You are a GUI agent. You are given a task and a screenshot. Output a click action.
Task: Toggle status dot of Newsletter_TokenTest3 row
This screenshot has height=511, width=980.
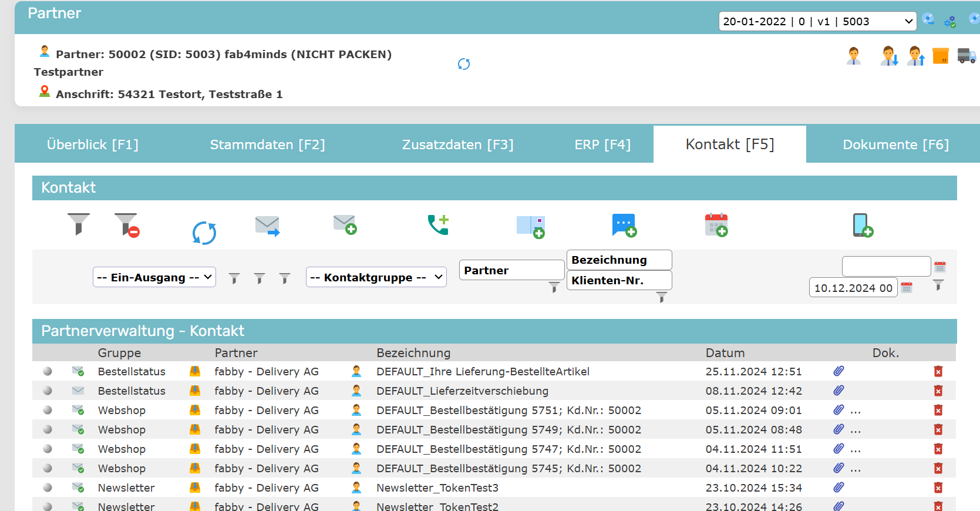click(x=48, y=488)
